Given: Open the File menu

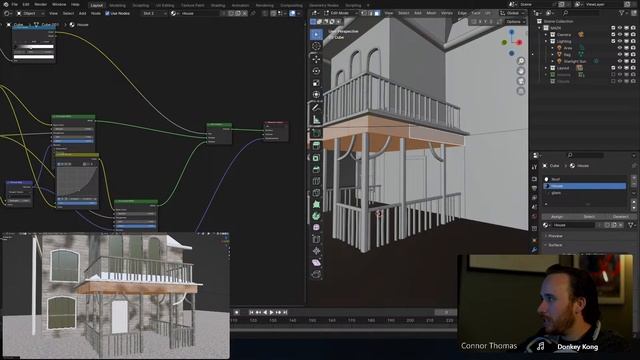Looking at the screenshot, I should click(14, 4).
